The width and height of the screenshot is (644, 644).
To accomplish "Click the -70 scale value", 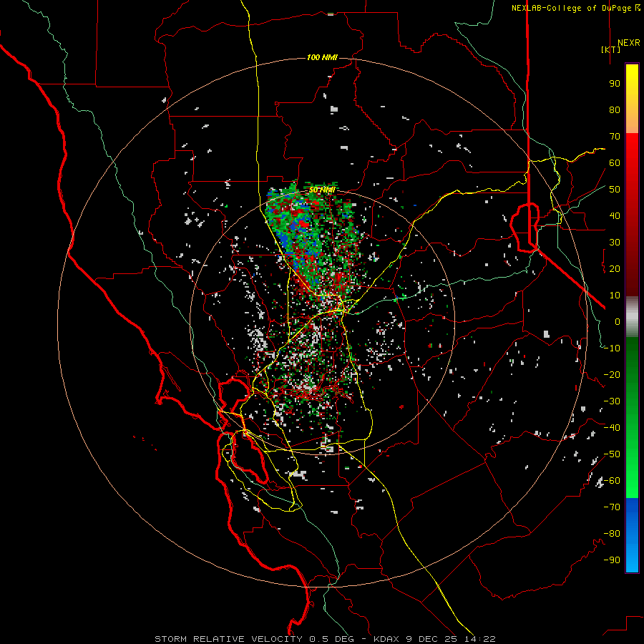I will coord(612,507).
